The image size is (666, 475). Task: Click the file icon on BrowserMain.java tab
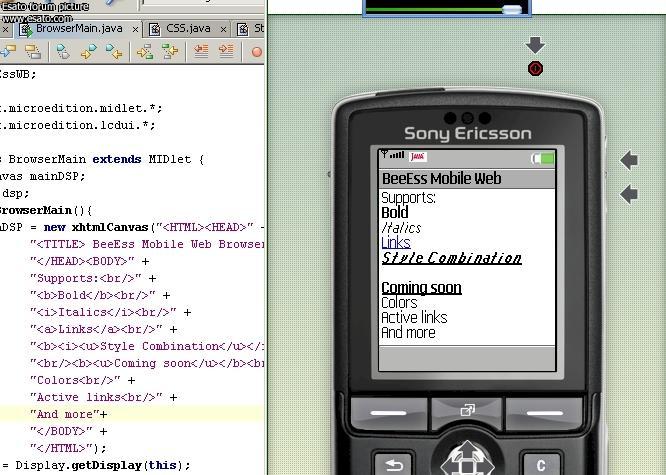coord(25,30)
